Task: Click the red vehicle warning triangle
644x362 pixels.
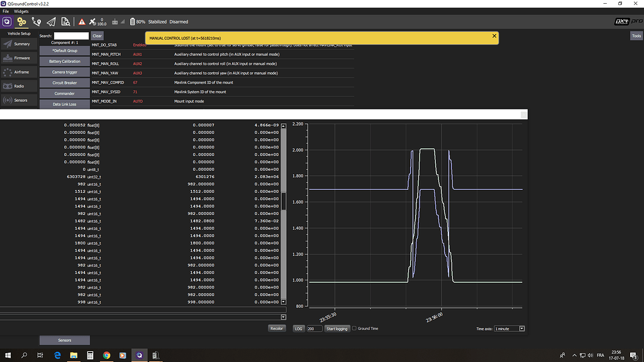Action: point(82,22)
